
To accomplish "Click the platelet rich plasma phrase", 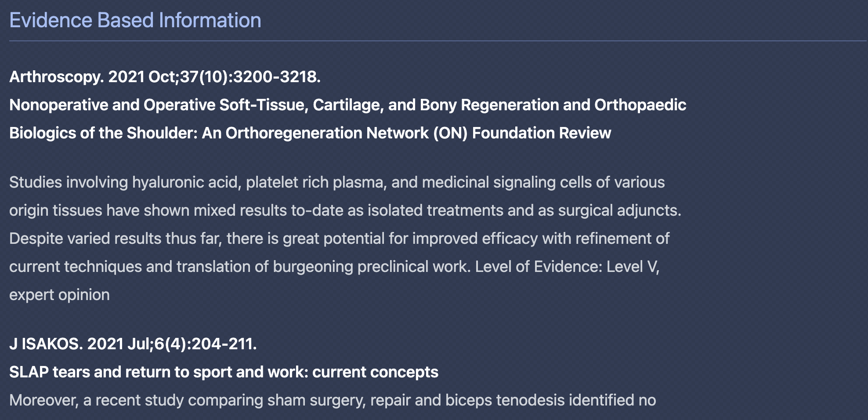I will (316, 182).
